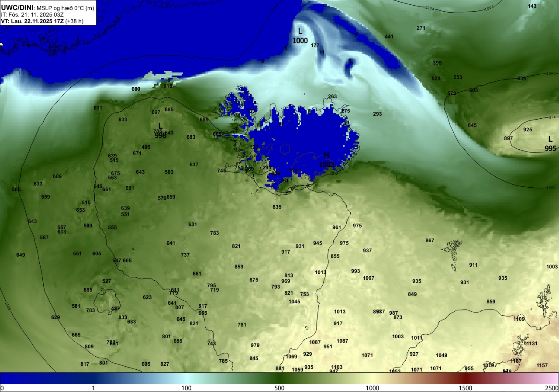559x392 pixels.
Task: Click the freezing level value 827
Action: tap(165, 364)
